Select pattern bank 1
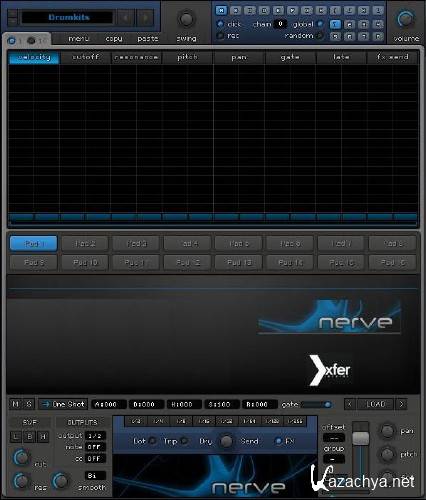This screenshot has height=500, width=426. pyautogui.click(x=335, y=24)
